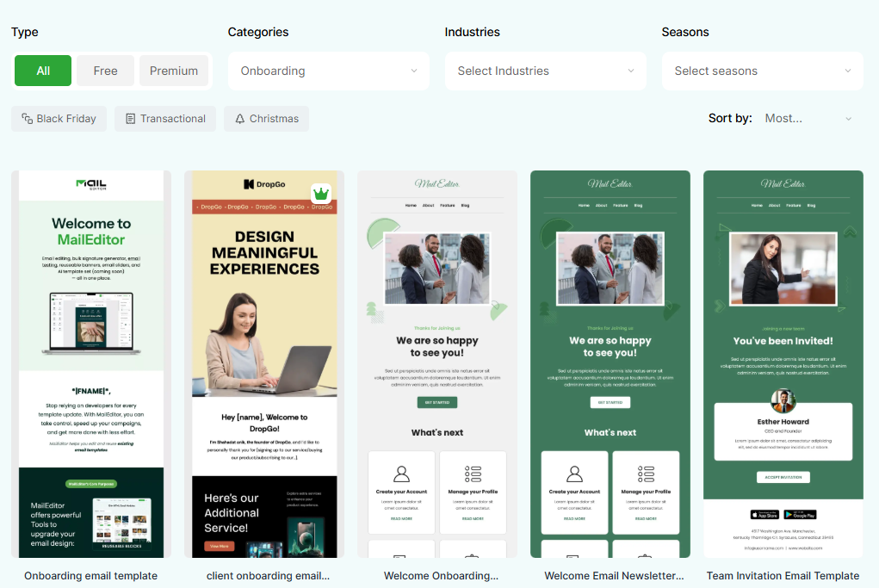879x588 pixels.
Task: Click the premium crown icon on DropGo template
Action: (320, 194)
